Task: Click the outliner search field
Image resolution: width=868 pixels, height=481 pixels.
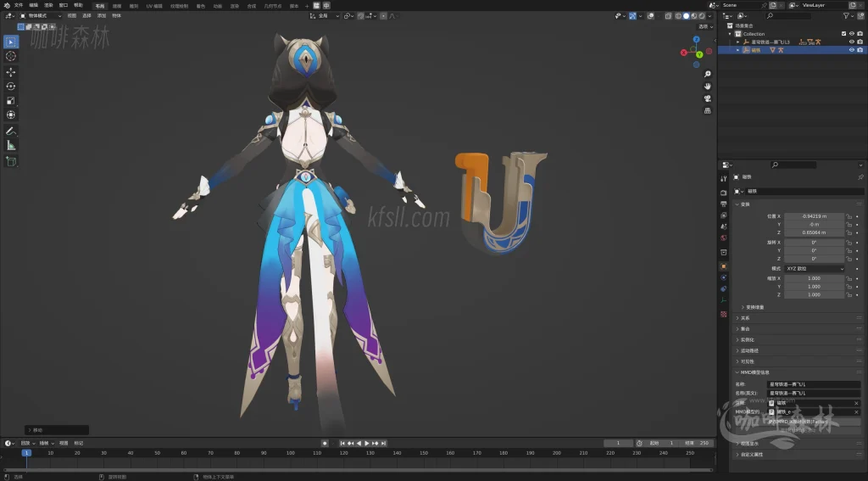Action: (x=789, y=16)
